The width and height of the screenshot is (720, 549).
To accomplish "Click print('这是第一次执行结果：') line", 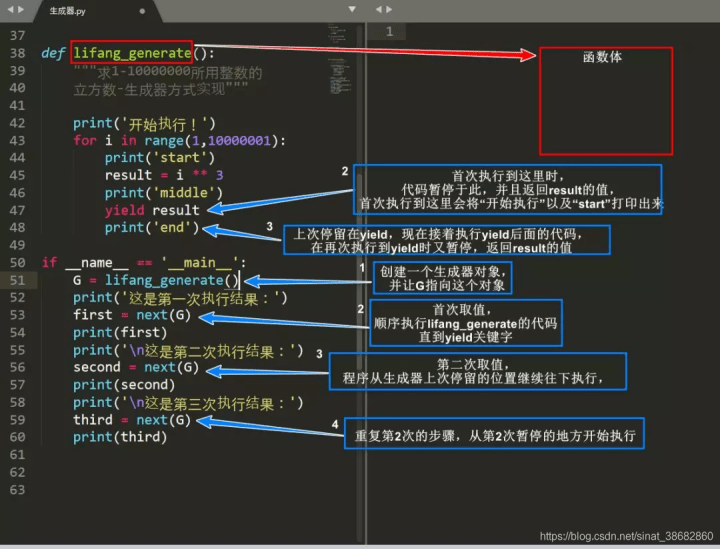I will (180, 298).
